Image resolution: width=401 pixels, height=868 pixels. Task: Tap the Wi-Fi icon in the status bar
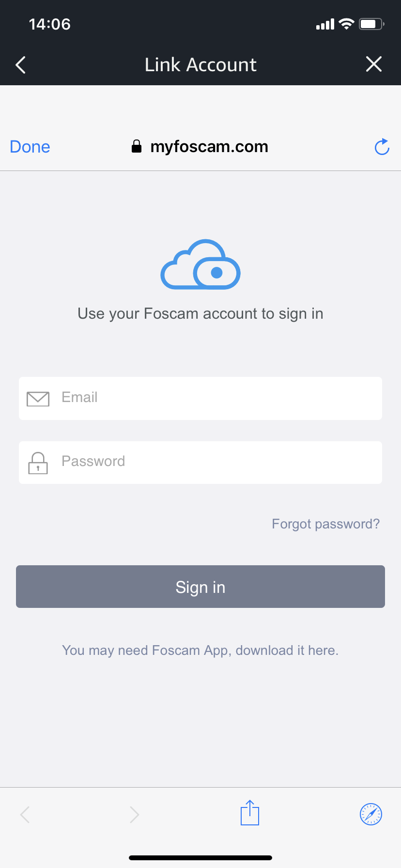(346, 23)
